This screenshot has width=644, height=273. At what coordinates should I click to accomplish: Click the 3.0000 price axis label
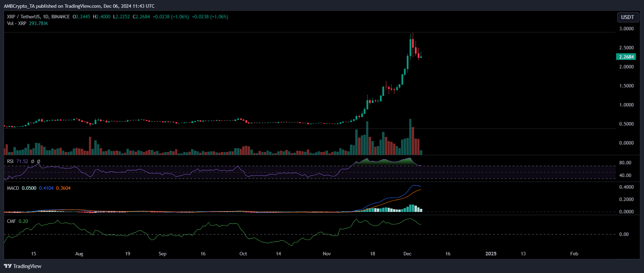(x=626, y=29)
